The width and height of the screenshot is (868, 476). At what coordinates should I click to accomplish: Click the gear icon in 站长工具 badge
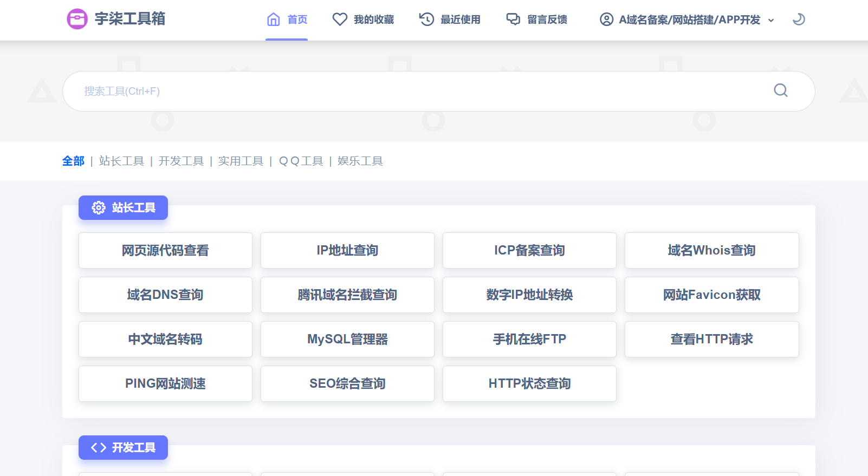[99, 207]
